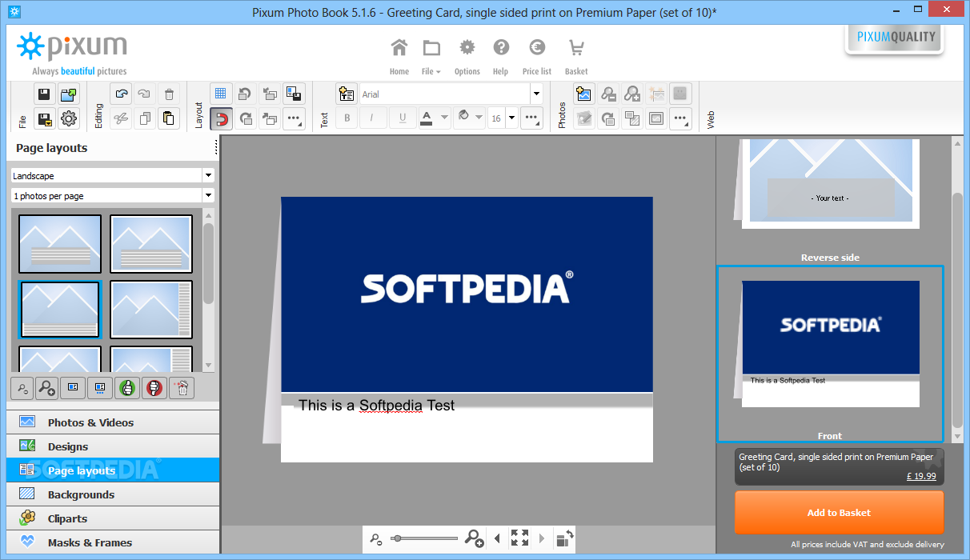
Task: Click the insert photo box icon
Action: tap(584, 94)
